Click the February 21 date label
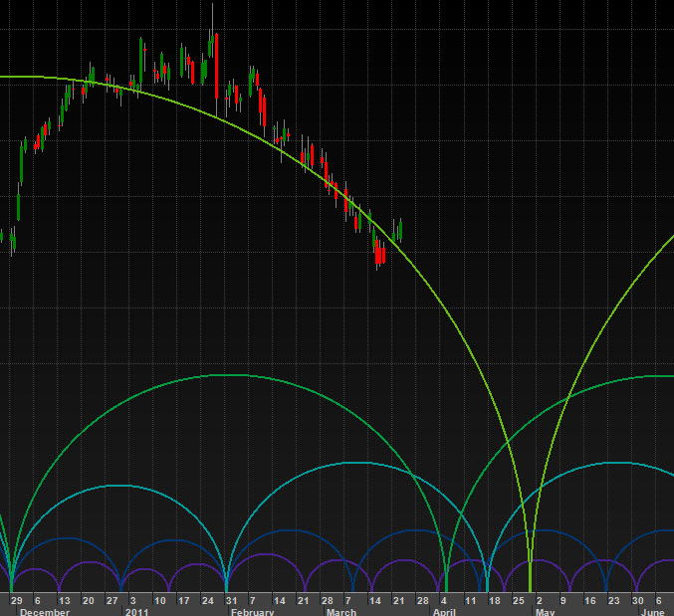This screenshot has height=616, width=674. pyautogui.click(x=303, y=600)
